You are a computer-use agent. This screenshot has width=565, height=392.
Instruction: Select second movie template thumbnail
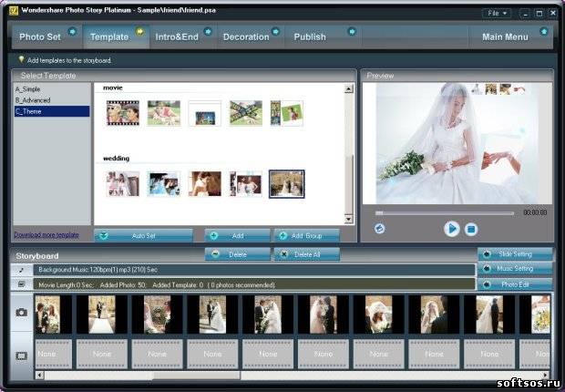coord(164,113)
